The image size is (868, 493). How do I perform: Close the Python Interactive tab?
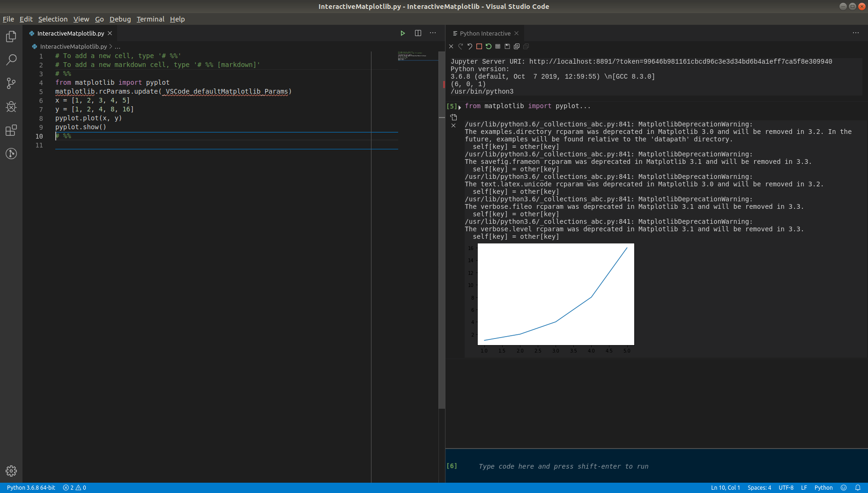517,33
